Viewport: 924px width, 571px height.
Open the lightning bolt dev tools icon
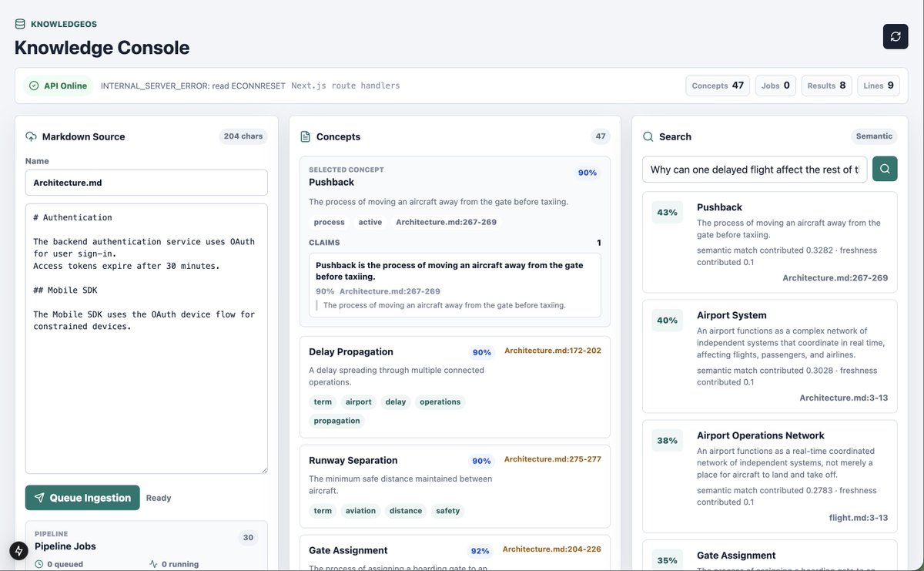[x=18, y=551]
